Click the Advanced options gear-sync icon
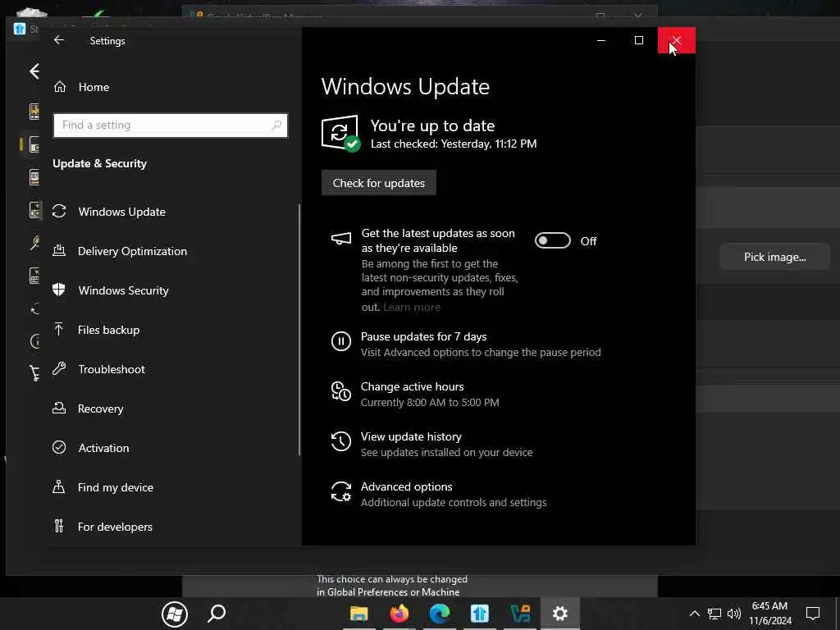Viewport: 840px width, 630px height. (x=341, y=491)
